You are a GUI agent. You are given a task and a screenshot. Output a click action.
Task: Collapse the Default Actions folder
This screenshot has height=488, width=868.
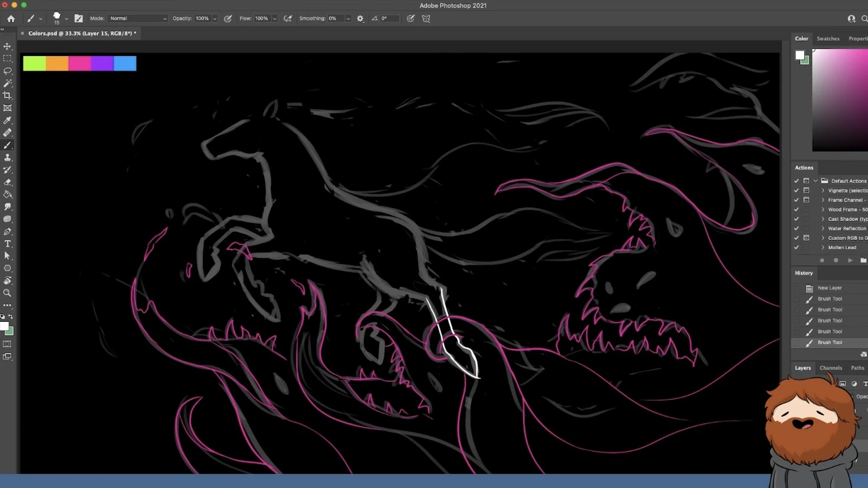816,181
